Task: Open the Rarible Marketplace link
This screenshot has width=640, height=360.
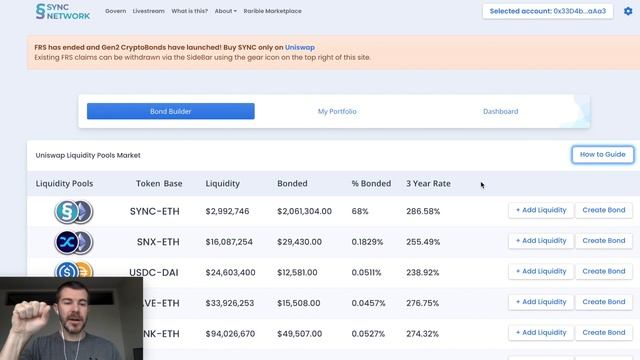Action: tap(273, 11)
